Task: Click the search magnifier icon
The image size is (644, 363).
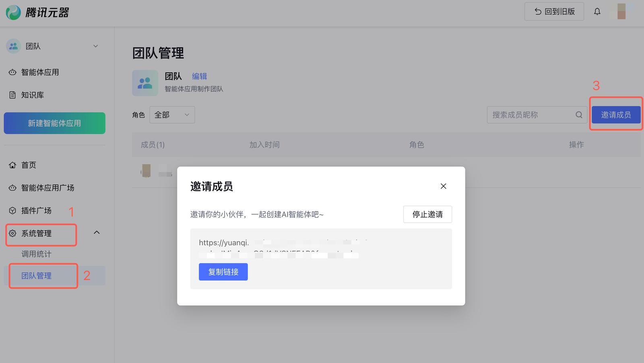Action: click(579, 115)
